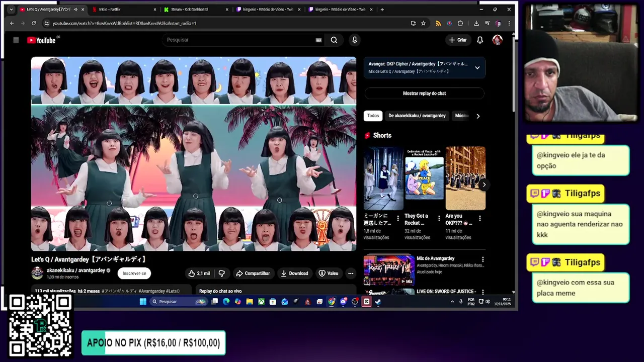This screenshot has height=362, width=644.
Task: Expand the Avançar queue panel chevron
Action: click(477, 67)
